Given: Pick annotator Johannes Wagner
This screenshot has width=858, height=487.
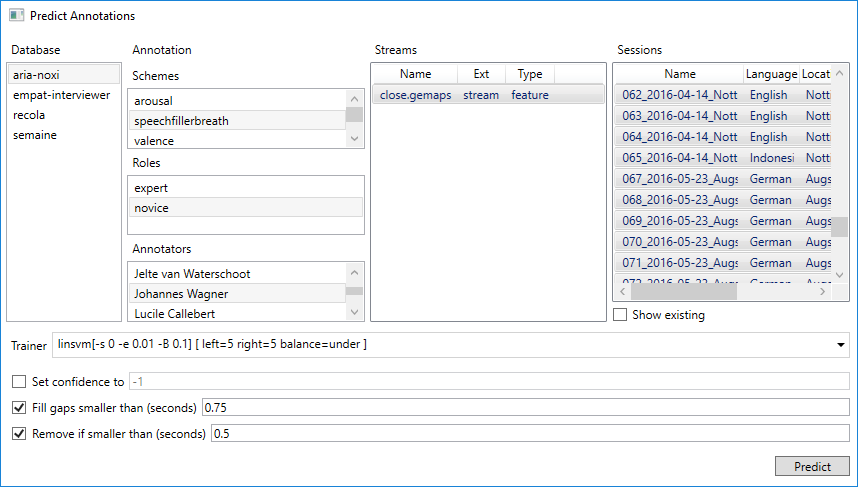Looking at the screenshot, I should pos(237,293).
